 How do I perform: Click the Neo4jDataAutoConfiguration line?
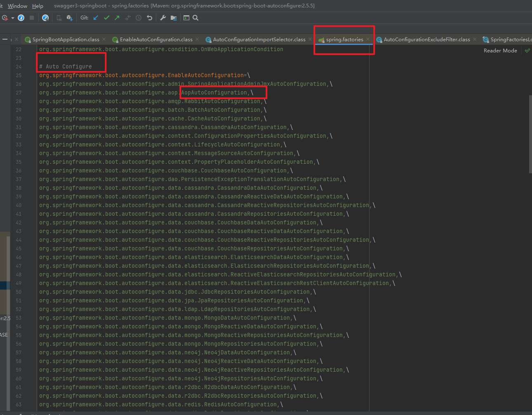coord(167,352)
